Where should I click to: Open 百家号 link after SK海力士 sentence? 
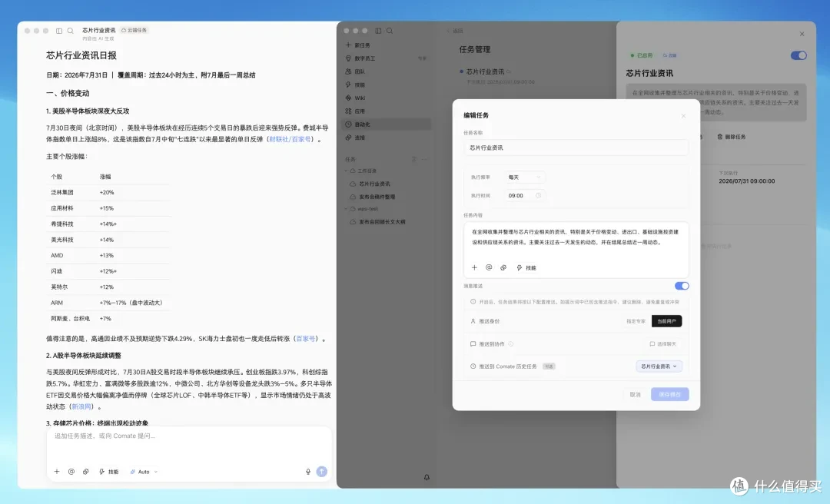(x=305, y=338)
